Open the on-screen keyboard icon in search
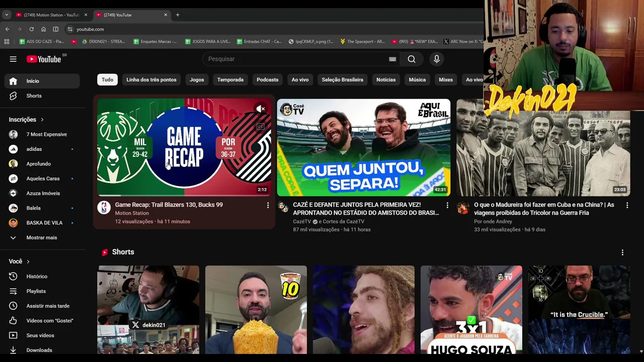 (x=392, y=59)
